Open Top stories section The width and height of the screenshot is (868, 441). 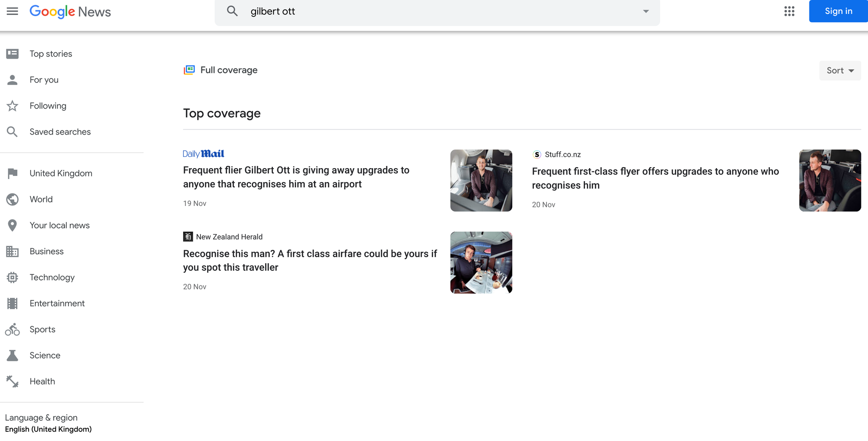(51, 53)
